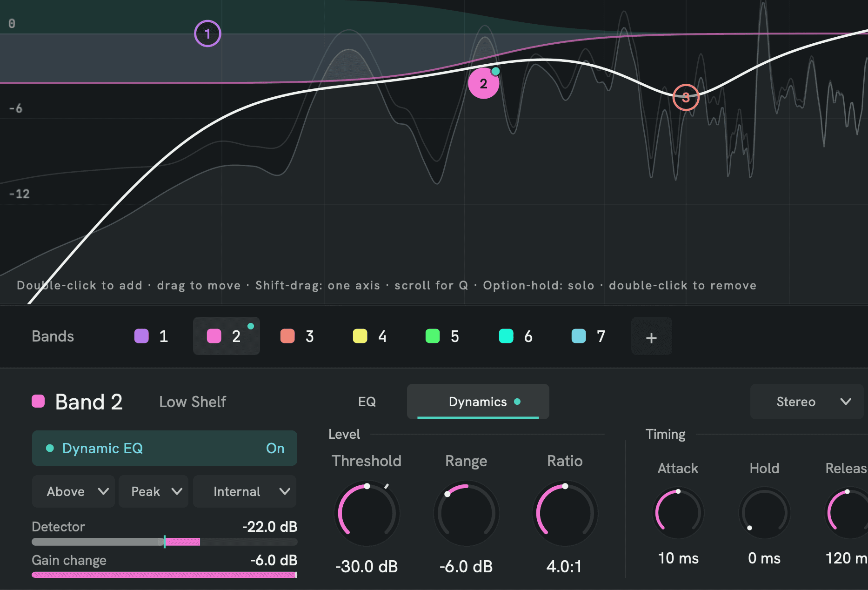Click the -22.0 dB detector reading
Image resolution: width=868 pixels, height=590 pixels.
tap(270, 527)
